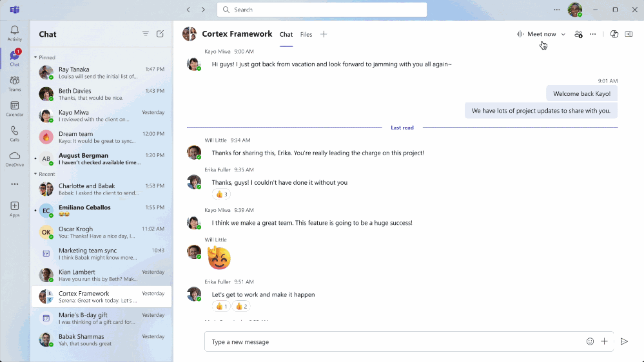Open the Kian Lambert chat
Image resolution: width=644 pixels, height=362 pixels.
click(x=101, y=276)
